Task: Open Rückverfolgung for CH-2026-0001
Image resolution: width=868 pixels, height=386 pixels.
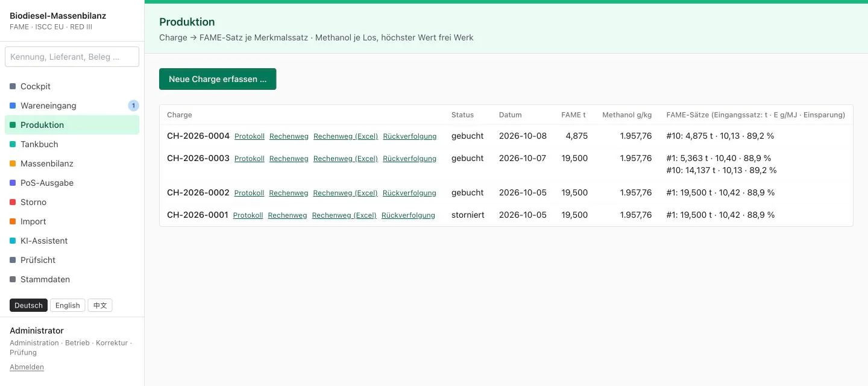Action: [408, 215]
